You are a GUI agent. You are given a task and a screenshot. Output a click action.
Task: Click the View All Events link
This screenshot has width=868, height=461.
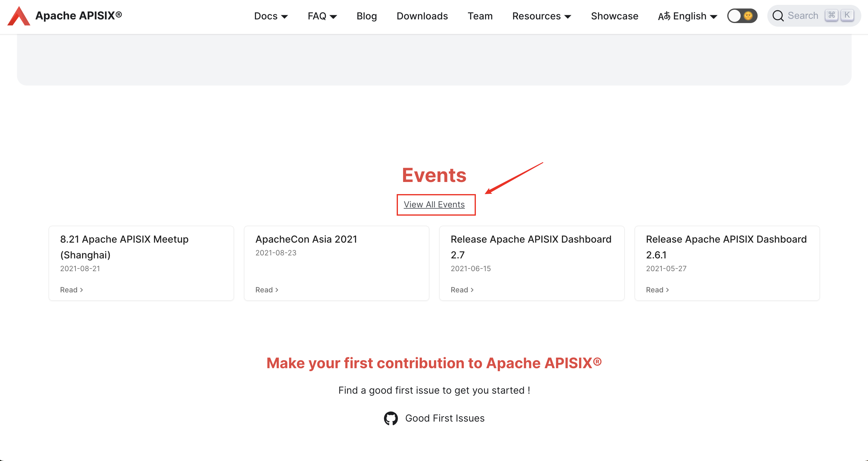point(434,204)
